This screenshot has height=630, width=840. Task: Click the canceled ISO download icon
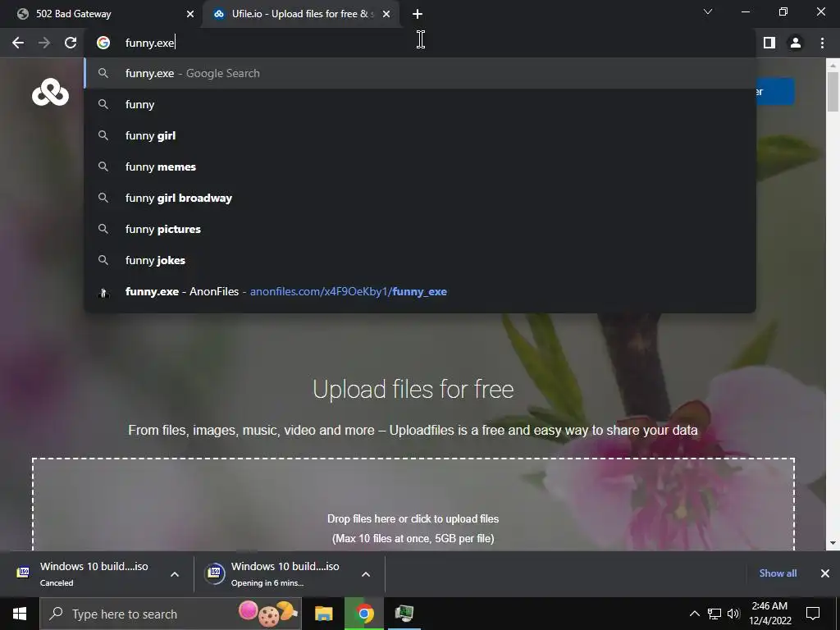point(23,573)
